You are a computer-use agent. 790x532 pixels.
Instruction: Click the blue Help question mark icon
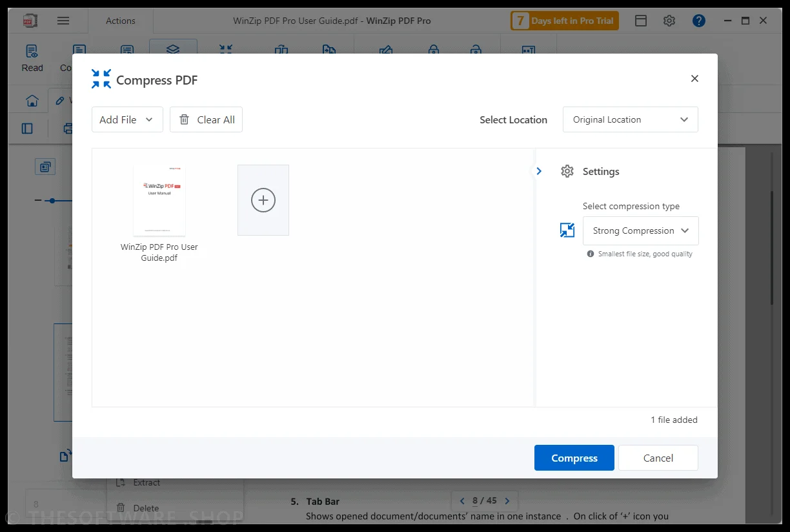click(699, 21)
